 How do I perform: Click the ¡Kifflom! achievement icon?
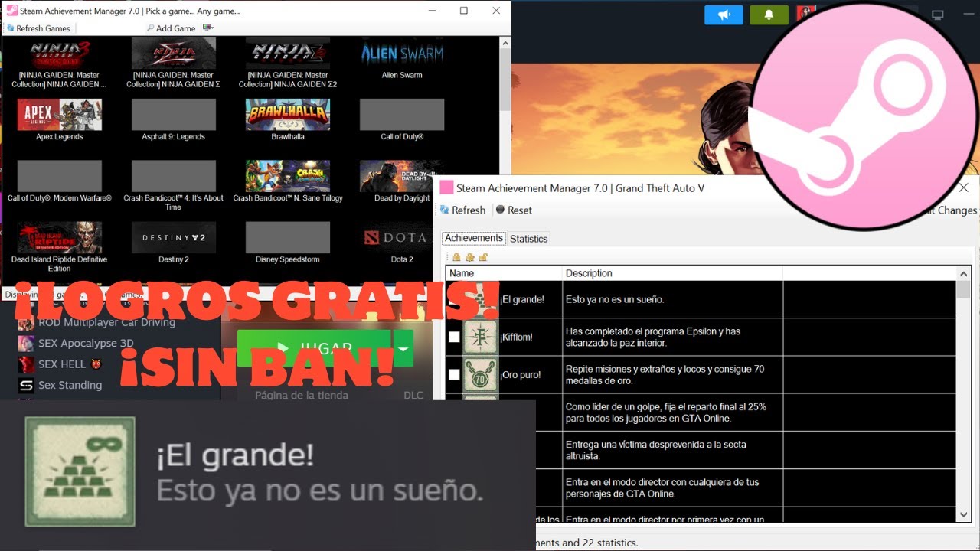(x=480, y=337)
